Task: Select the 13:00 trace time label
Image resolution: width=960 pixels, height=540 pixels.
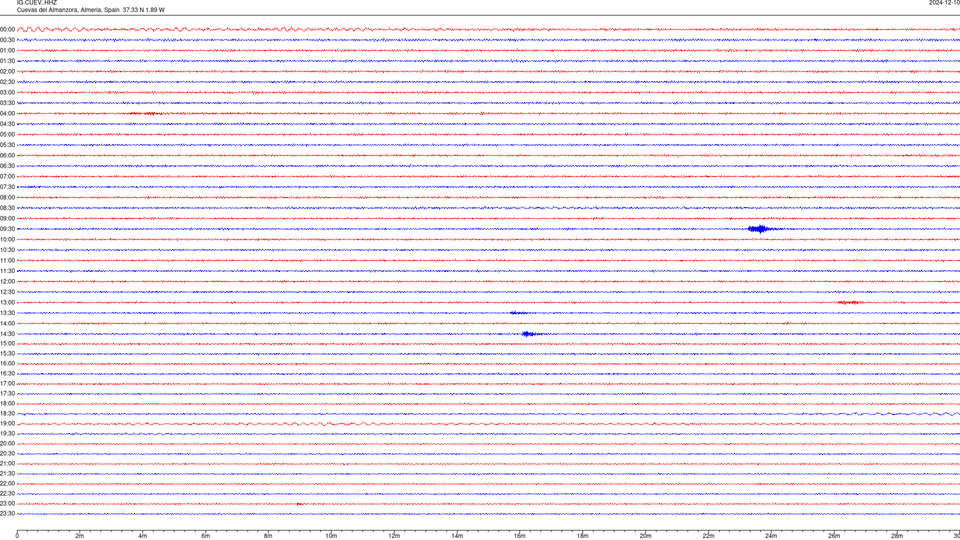Action: pos(7,302)
